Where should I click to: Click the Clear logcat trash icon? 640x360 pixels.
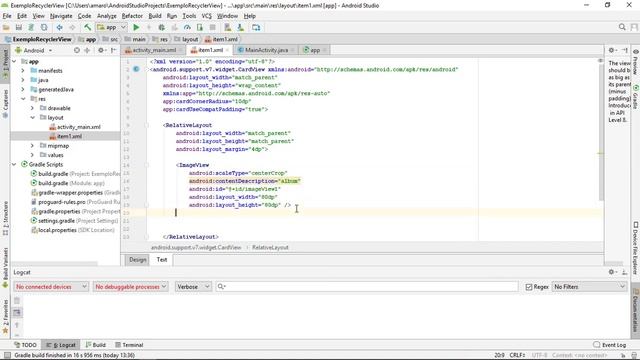tap(17, 301)
